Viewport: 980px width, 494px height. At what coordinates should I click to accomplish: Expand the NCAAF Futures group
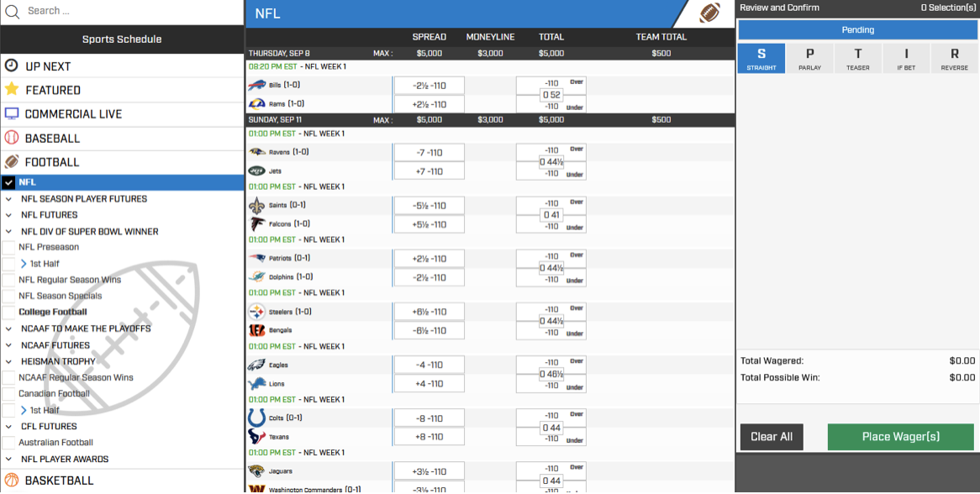[8, 344]
